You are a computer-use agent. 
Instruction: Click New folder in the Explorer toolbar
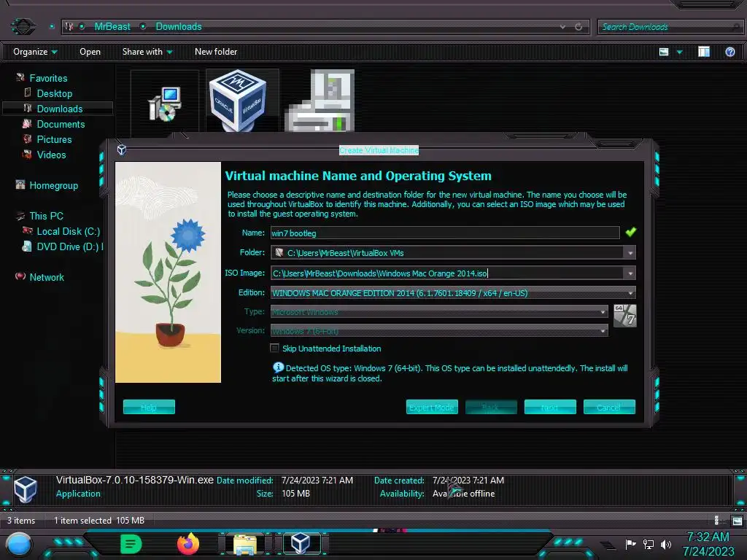click(216, 52)
